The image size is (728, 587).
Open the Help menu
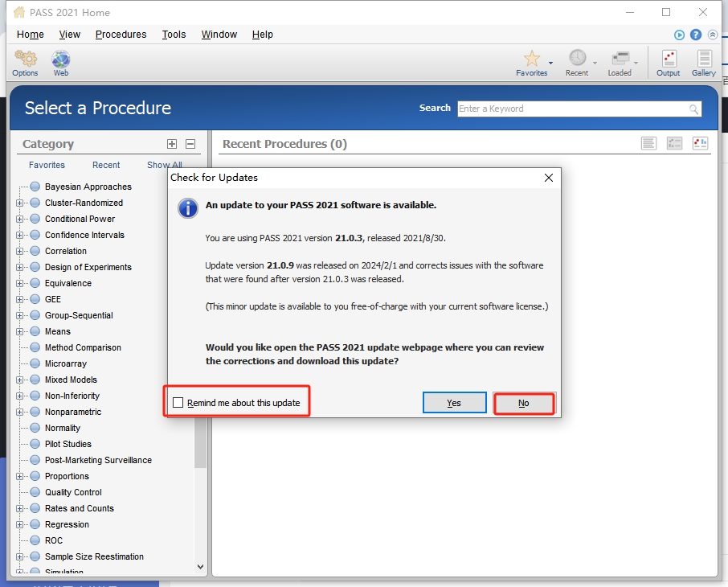[x=262, y=35]
